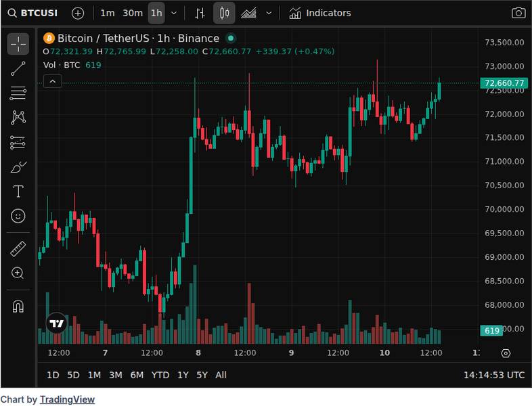Select the forecasting and measurement tool
Image resolution: width=532 pixels, height=406 pixels.
point(18,143)
